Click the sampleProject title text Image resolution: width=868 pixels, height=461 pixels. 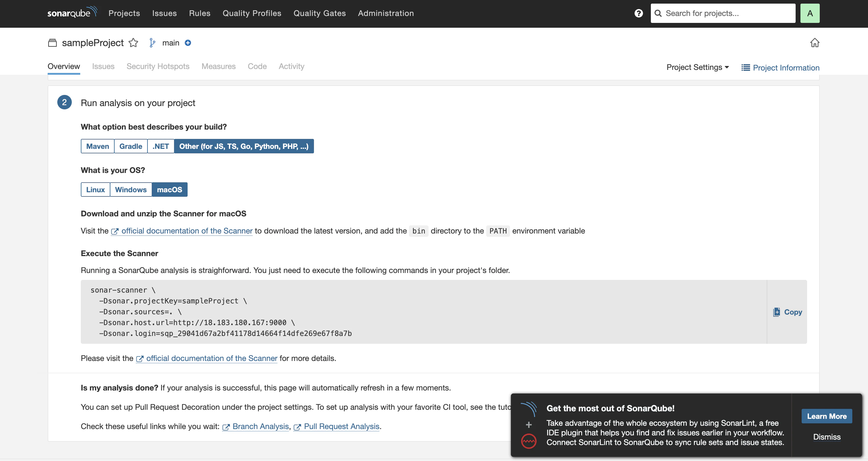pos(93,43)
